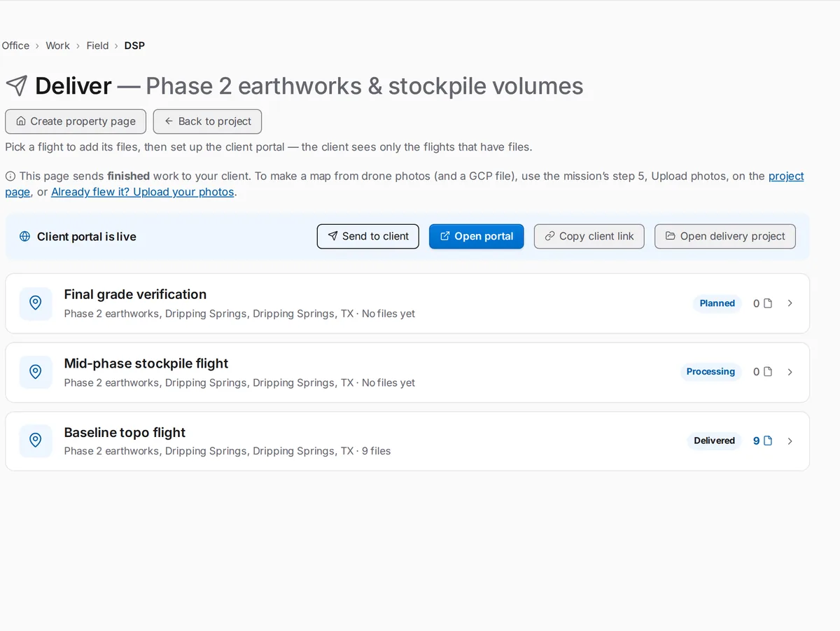Click the Delivered status badge
Image resolution: width=840 pixels, height=631 pixels.
[x=714, y=441]
